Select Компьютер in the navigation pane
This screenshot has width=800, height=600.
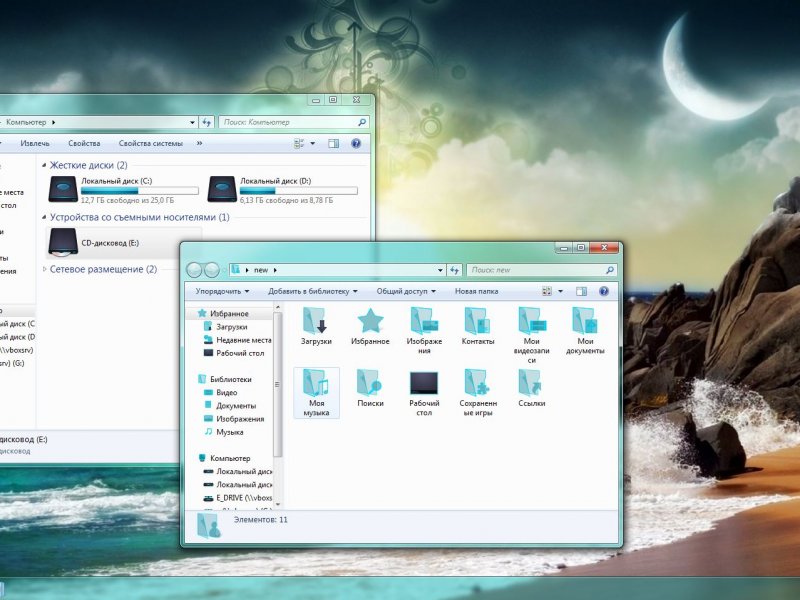pos(230,458)
